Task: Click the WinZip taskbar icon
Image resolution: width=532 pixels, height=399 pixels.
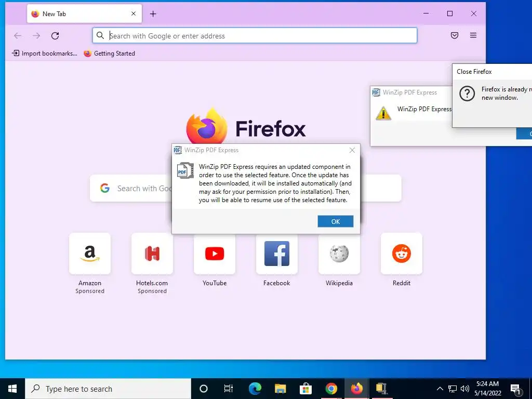Action: [382, 389]
